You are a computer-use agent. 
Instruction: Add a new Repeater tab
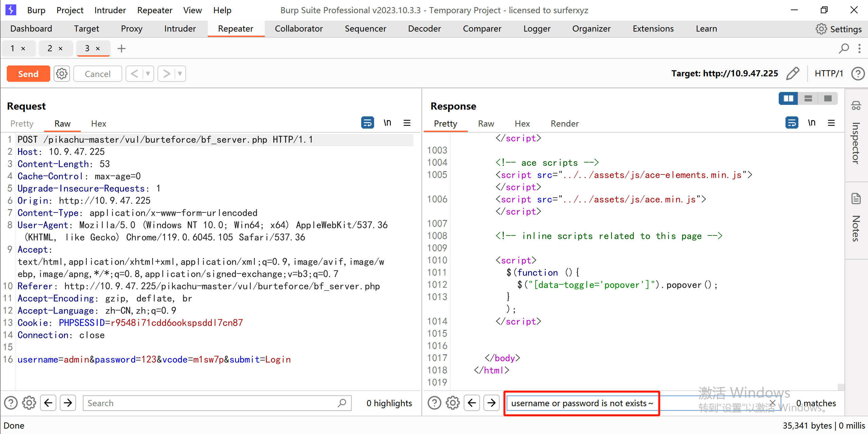tap(121, 49)
